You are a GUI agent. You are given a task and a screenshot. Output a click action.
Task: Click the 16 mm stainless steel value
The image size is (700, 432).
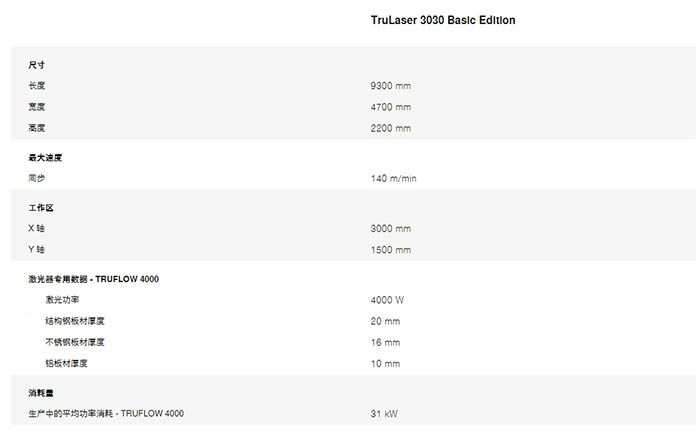(x=385, y=342)
